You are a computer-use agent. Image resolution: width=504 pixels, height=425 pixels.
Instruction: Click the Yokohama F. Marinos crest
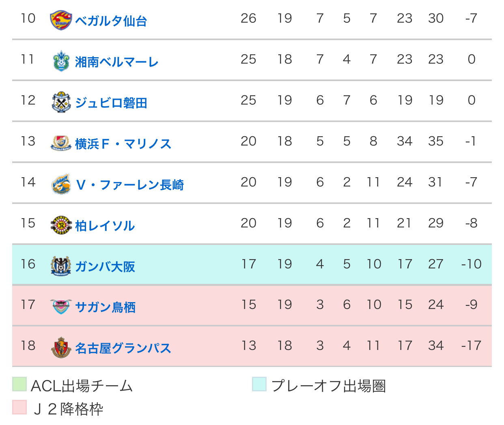61,143
